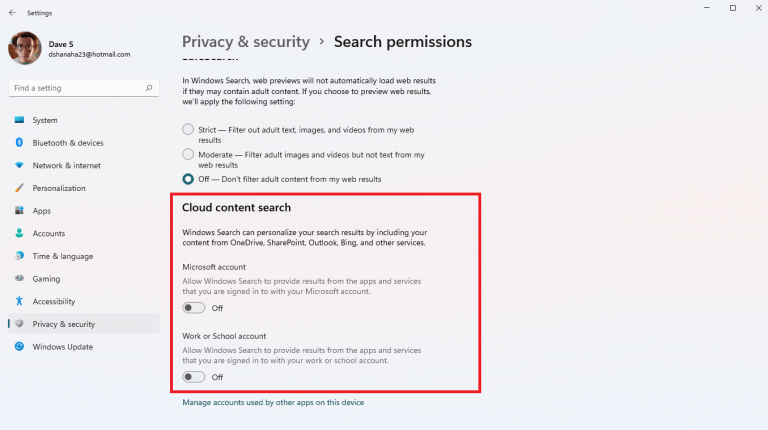This screenshot has width=768, height=430.
Task: Click search magnifier in Find a setting
Action: pyautogui.click(x=150, y=88)
